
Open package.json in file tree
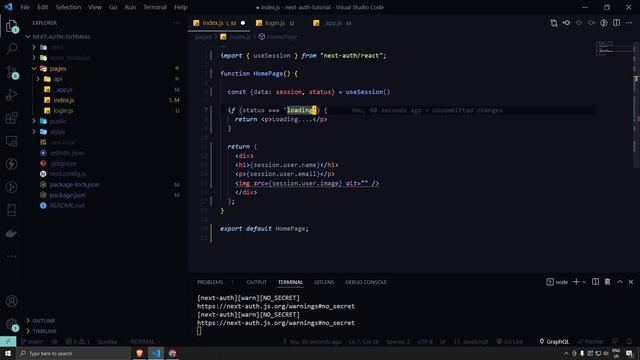pyautogui.click(x=68, y=195)
